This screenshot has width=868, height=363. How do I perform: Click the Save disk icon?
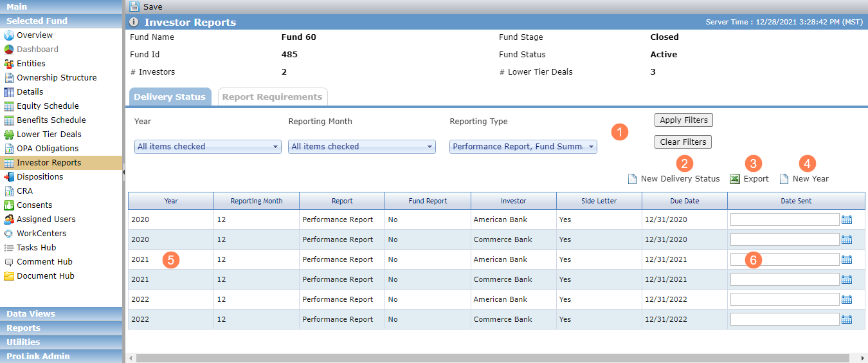134,6
